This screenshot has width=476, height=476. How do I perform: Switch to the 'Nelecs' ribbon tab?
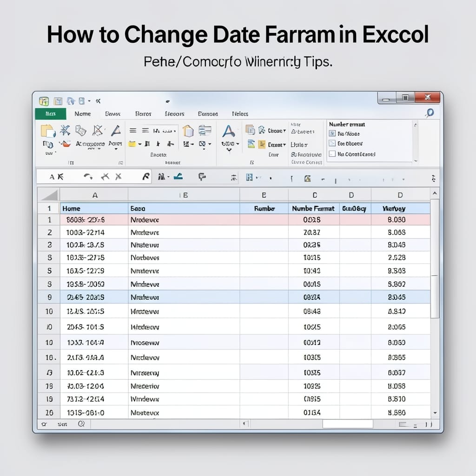click(240, 114)
